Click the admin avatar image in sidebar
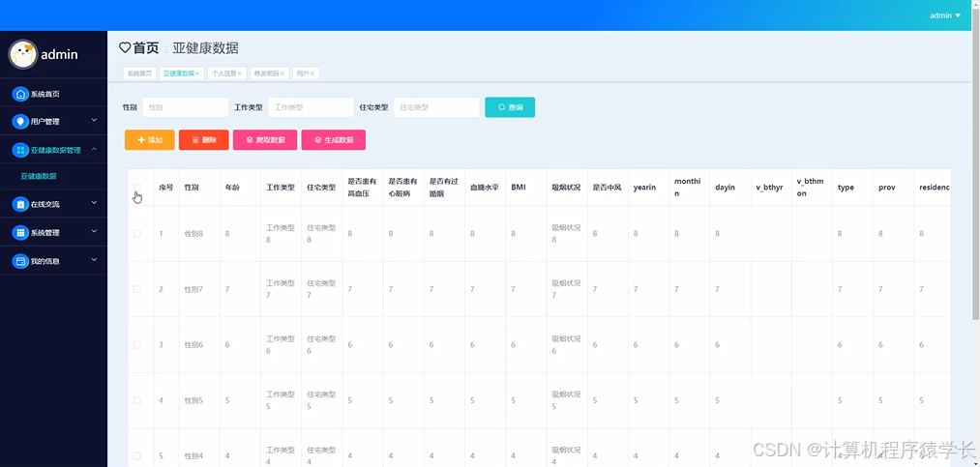The height and width of the screenshot is (467, 980). tap(23, 54)
